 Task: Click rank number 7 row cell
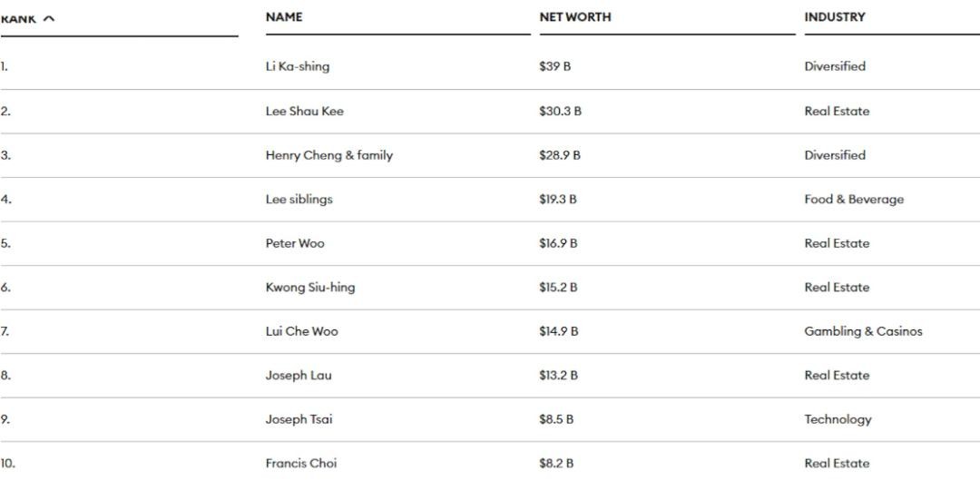[5, 331]
